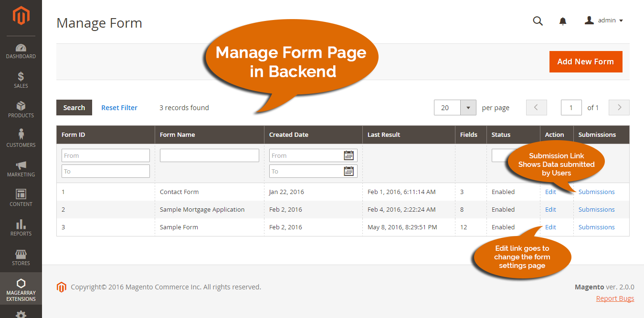Navigate to Customers via sidebar icon

coord(21,139)
